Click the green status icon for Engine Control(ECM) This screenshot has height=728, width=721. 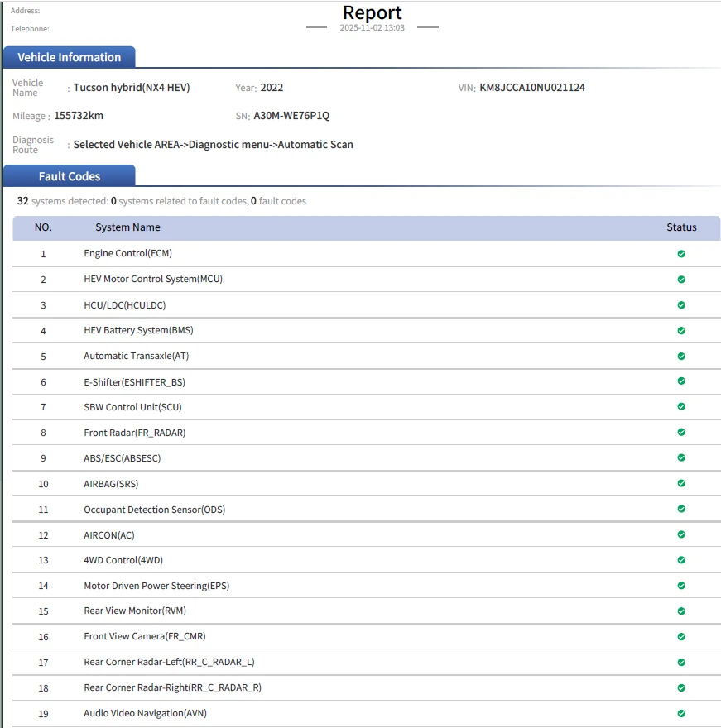(681, 254)
